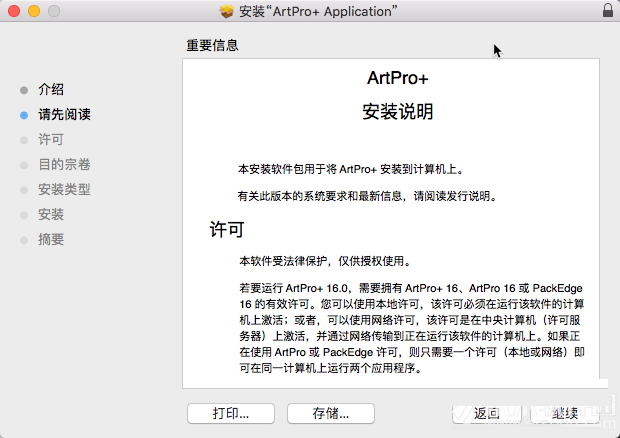Click the paragraph starting 若要运行 ArtPro+ 16.0
The height and width of the screenshot is (438, 620).
tap(412, 328)
